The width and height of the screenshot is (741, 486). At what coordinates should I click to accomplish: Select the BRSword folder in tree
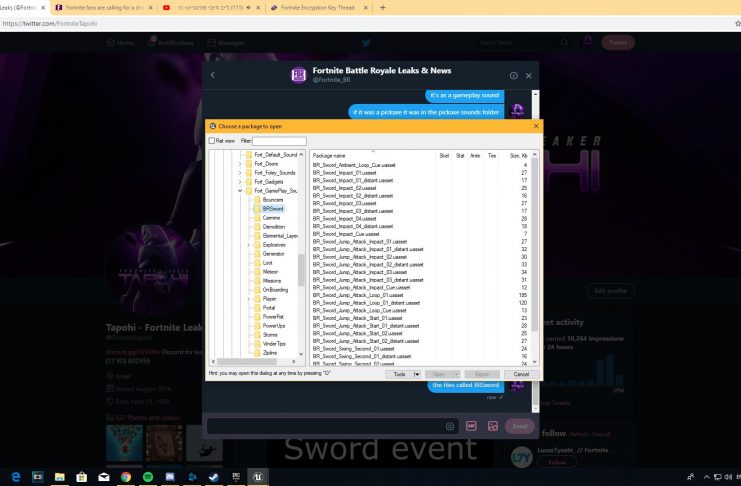[273, 208]
